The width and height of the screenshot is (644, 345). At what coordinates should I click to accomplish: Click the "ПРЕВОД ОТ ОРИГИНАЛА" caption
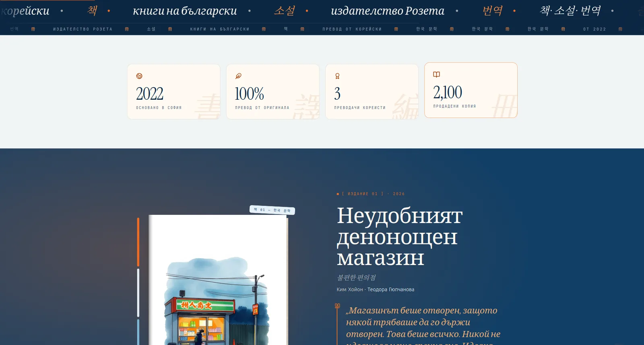pos(262,108)
